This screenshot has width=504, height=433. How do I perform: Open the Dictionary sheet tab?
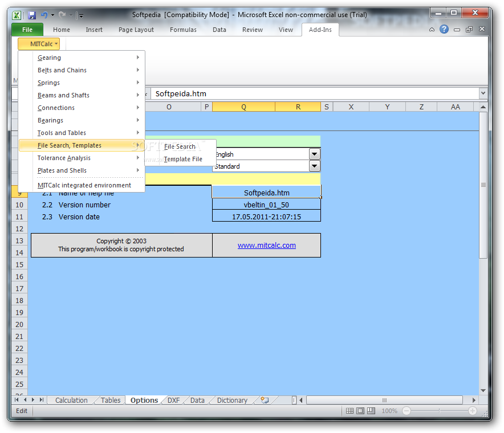(232, 400)
